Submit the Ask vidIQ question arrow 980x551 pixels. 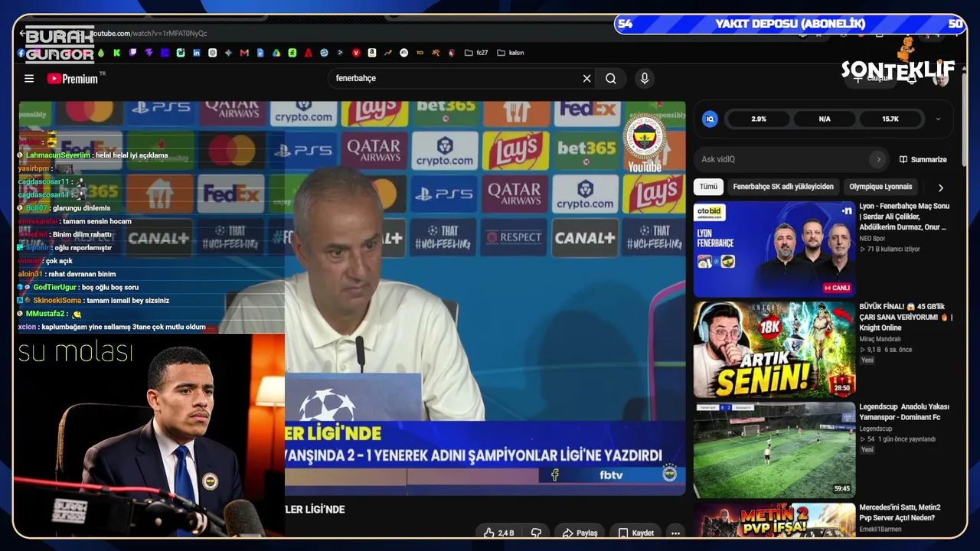[x=878, y=159]
